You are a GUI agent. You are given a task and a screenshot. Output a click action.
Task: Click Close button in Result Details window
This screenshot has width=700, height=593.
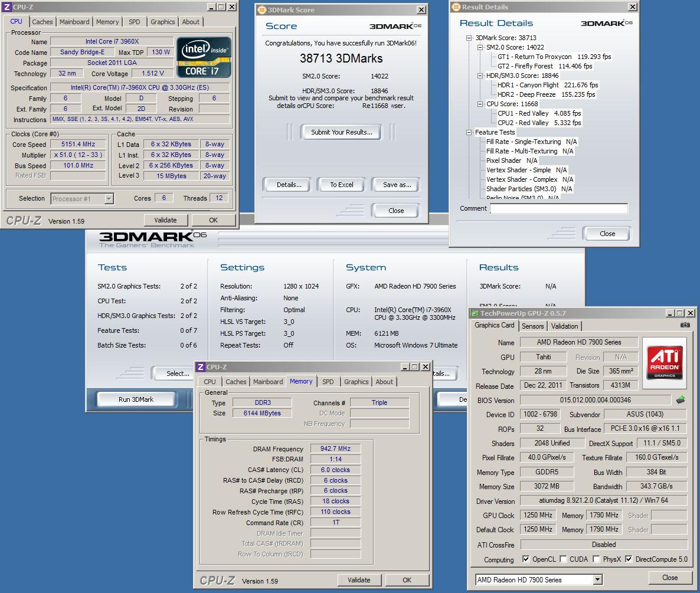[607, 233]
